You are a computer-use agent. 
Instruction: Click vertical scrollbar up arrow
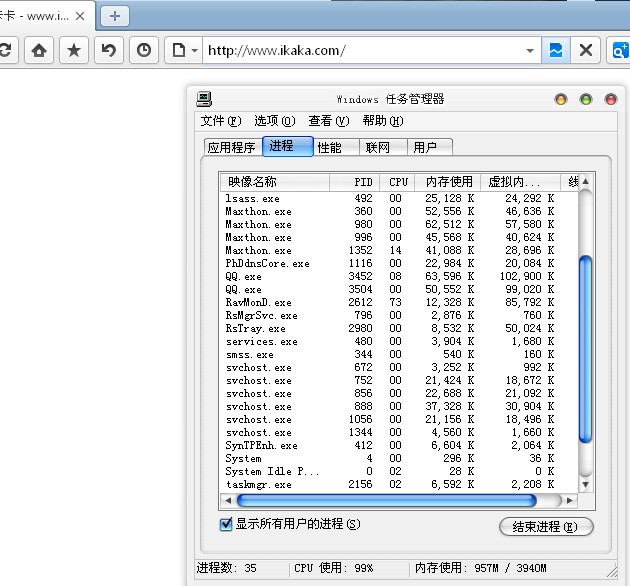click(x=586, y=181)
